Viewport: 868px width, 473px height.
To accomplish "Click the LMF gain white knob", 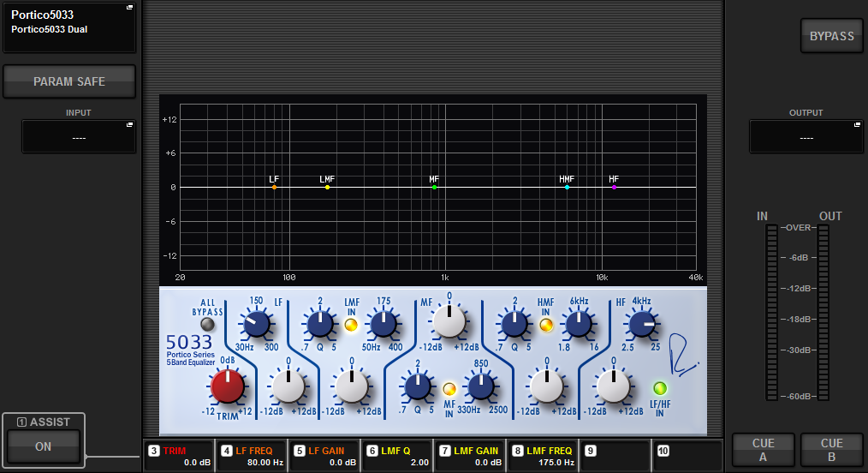I will 352,386.
